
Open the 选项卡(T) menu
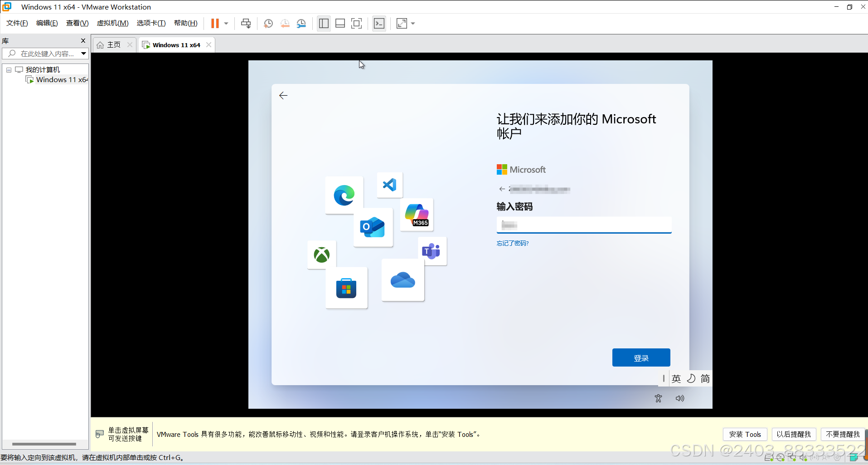click(x=151, y=23)
